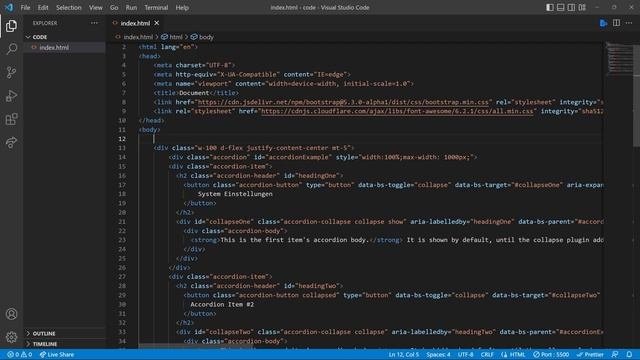Click Ln 12, Col 5 go to line
This screenshot has width=640, height=360.
(x=404, y=355)
